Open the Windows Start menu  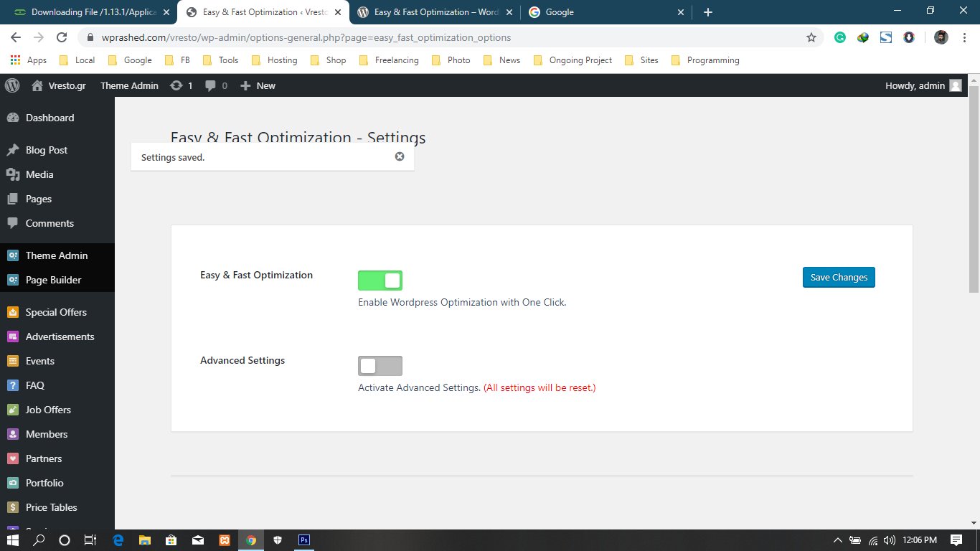point(13,540)
